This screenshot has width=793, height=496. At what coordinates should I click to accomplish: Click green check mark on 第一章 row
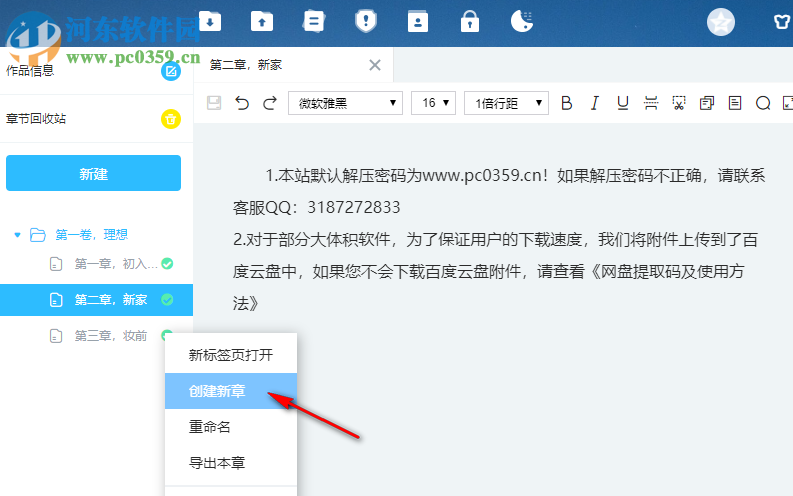click(167, 263)
